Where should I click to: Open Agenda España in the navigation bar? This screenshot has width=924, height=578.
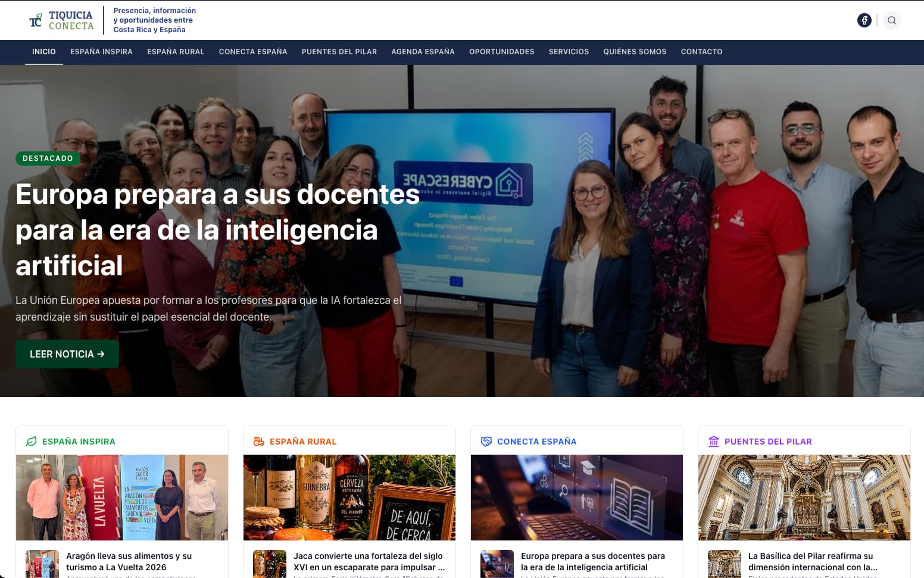pyautogui.click(x=423, y=52)
